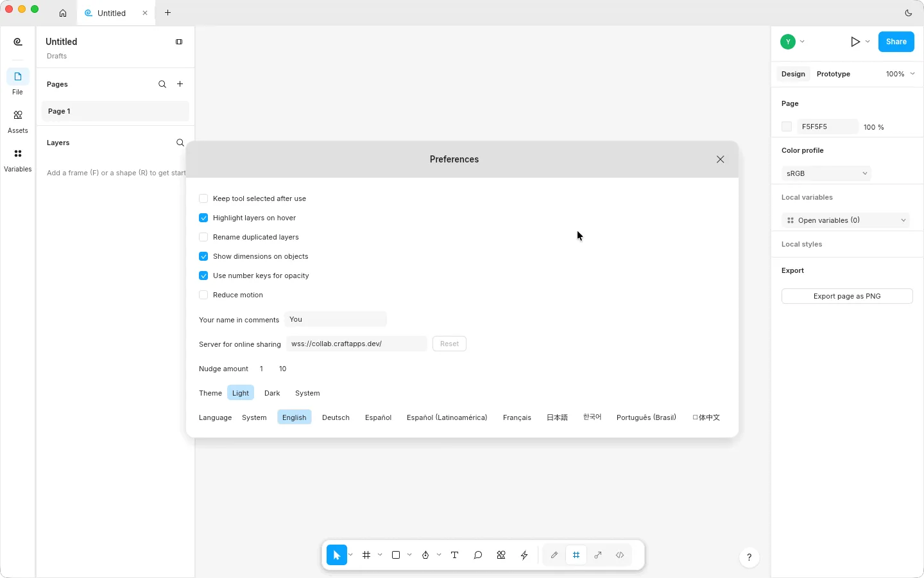
Task: Switch to the pencil draw mode
Action: 554,555
